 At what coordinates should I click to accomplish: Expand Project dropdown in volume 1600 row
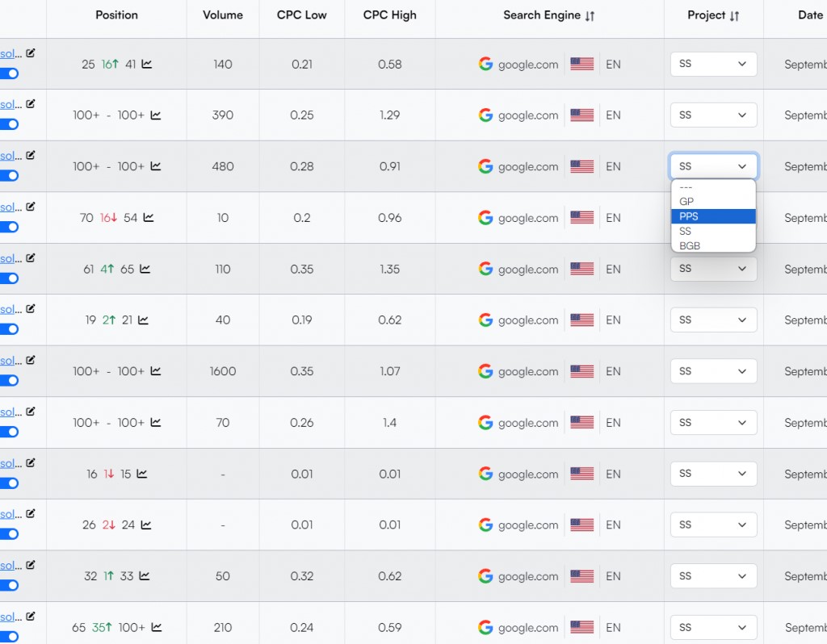point(713,371)
